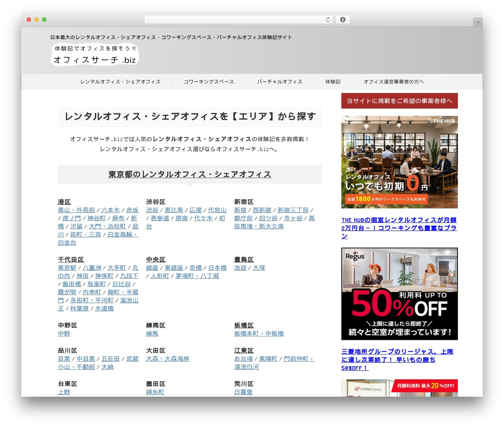The height and width of the screenshot is (427, 504).
Task: Open オフィス運営事業者の方へ navigation item
Action: coord(394,82)
